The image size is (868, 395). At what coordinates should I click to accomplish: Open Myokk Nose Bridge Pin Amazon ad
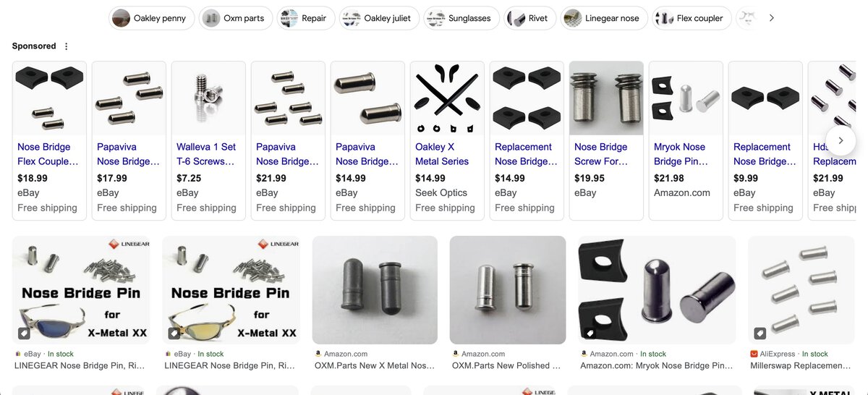686,140
